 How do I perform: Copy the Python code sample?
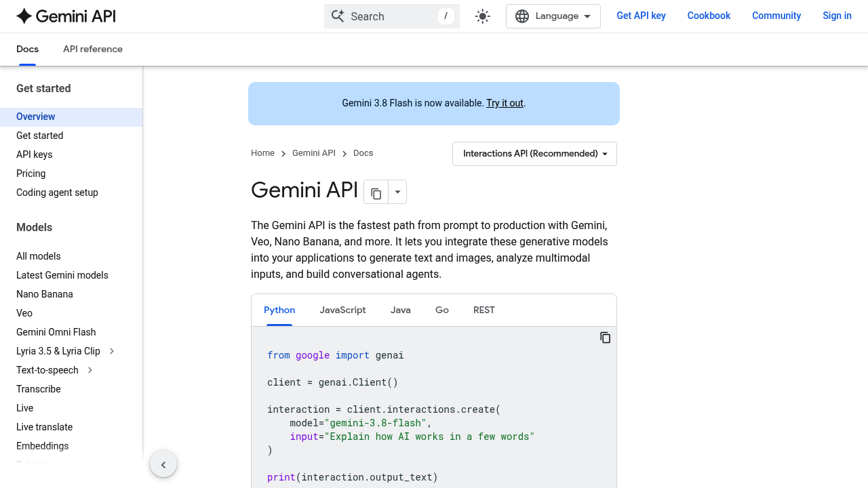(606, 338)
